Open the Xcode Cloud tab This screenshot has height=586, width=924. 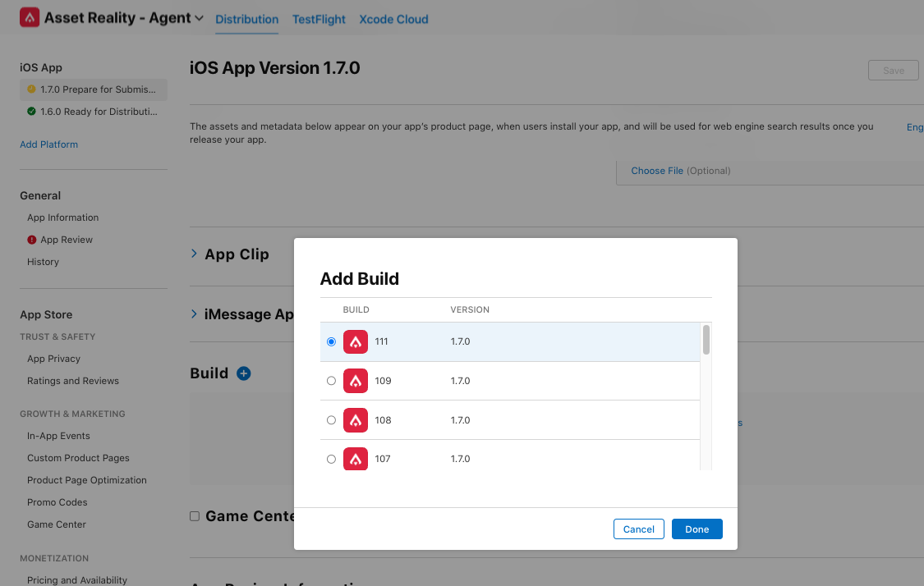click(x=393, y=19)
